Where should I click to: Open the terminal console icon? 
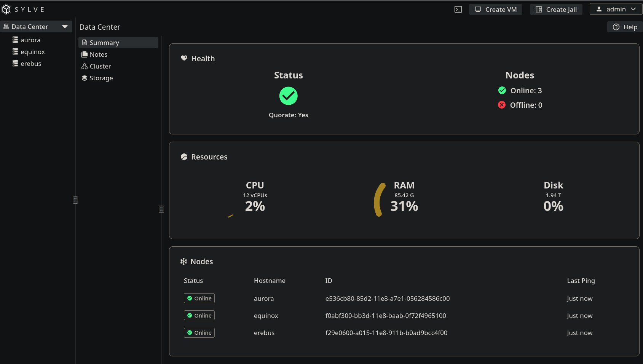[x=458, y=10]
